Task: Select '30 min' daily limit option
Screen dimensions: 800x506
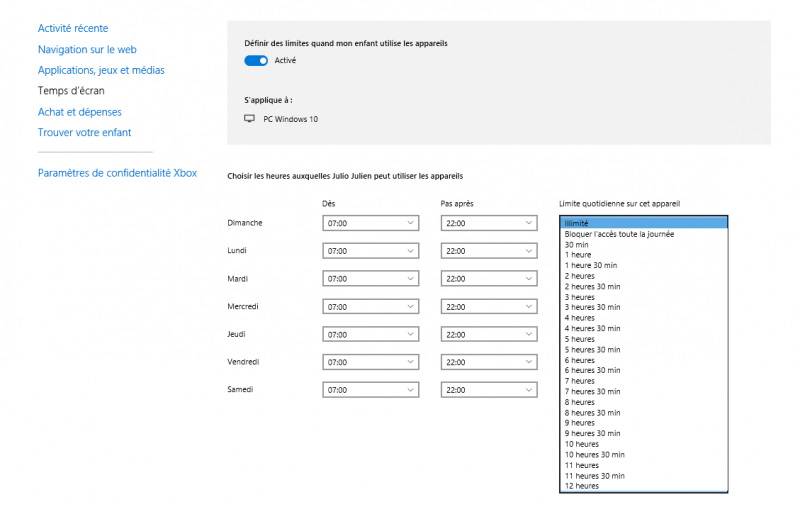Action: tap(576, 245)
